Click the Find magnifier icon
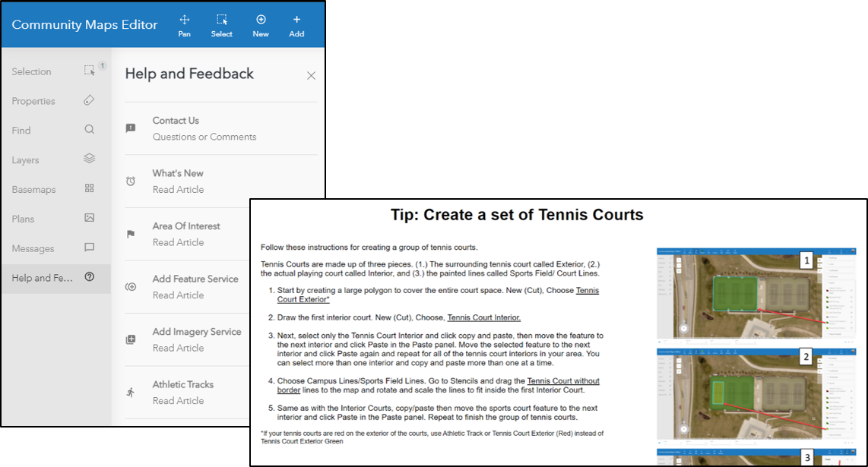The image size is (868, 467). click(x=89, y=130)
